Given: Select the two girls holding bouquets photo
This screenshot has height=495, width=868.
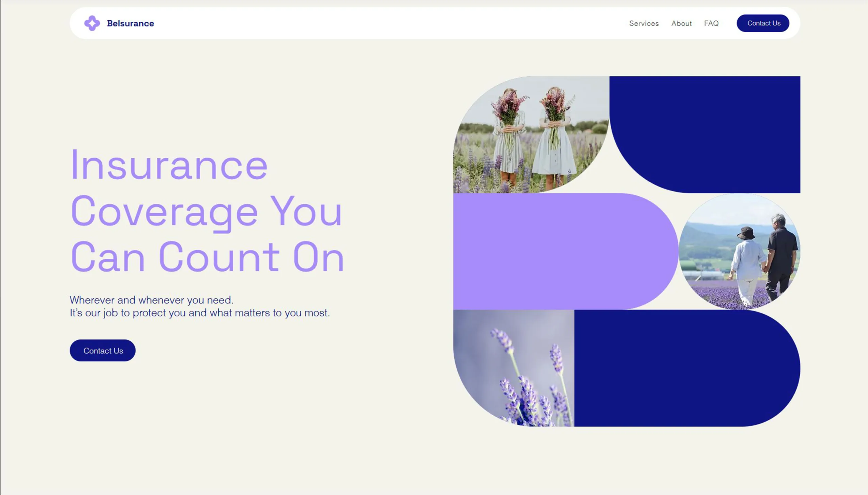Looking at the screenshot, I should click(x=531, y=134).
